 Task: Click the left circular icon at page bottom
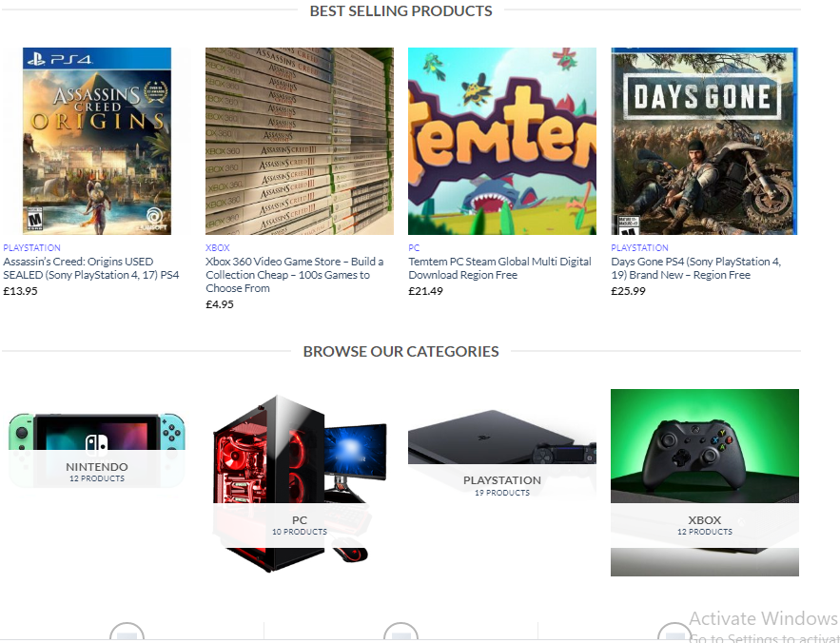pyautogui.click(x=127, y=633)
